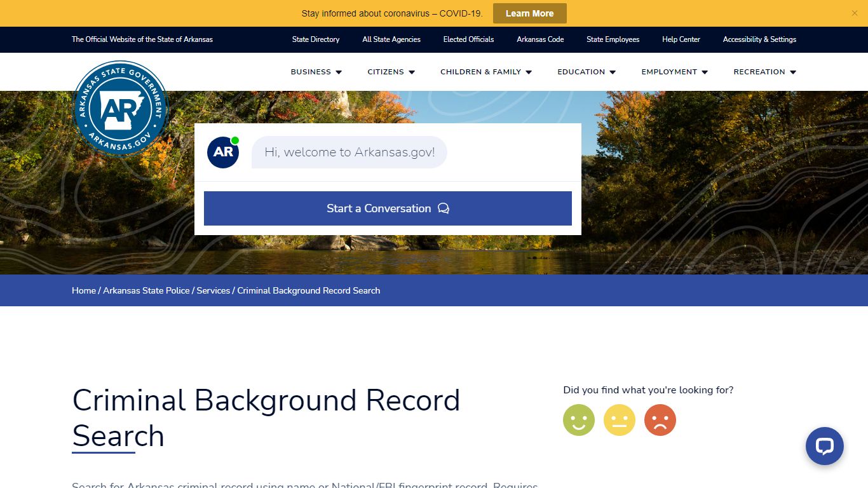The image size is (868, 488).
Task: Click 'Hi, welcome to Arkansas.gov!' chat message
Action: [x=349, y=152]
